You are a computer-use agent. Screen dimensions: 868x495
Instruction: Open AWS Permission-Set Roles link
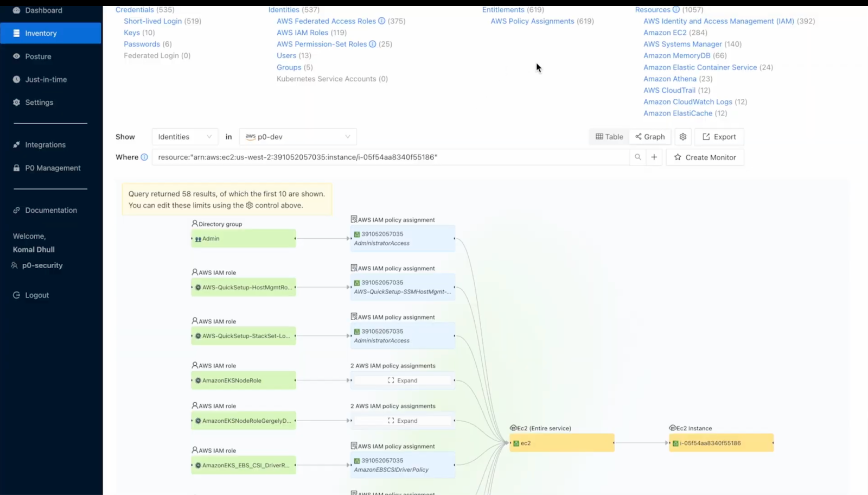tap(322, 44)
